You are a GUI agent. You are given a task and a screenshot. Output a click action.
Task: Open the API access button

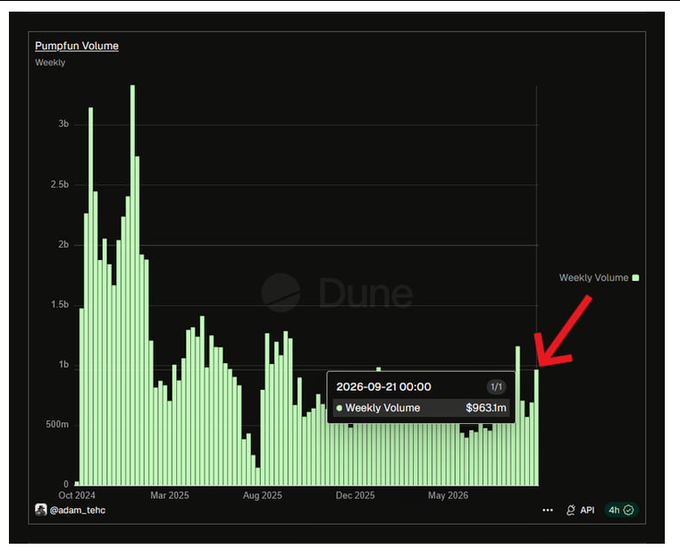click(581, 510)
